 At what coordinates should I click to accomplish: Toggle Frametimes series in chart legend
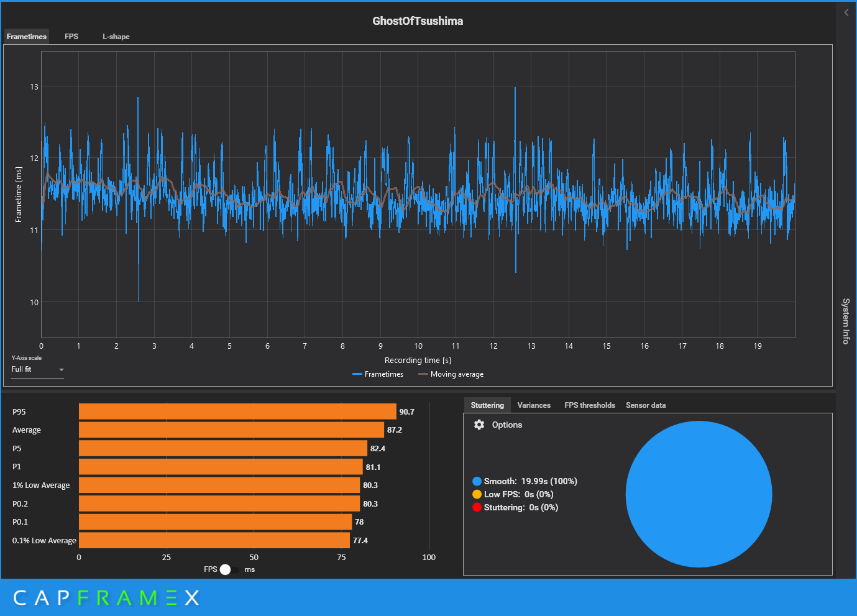point(378,374)
